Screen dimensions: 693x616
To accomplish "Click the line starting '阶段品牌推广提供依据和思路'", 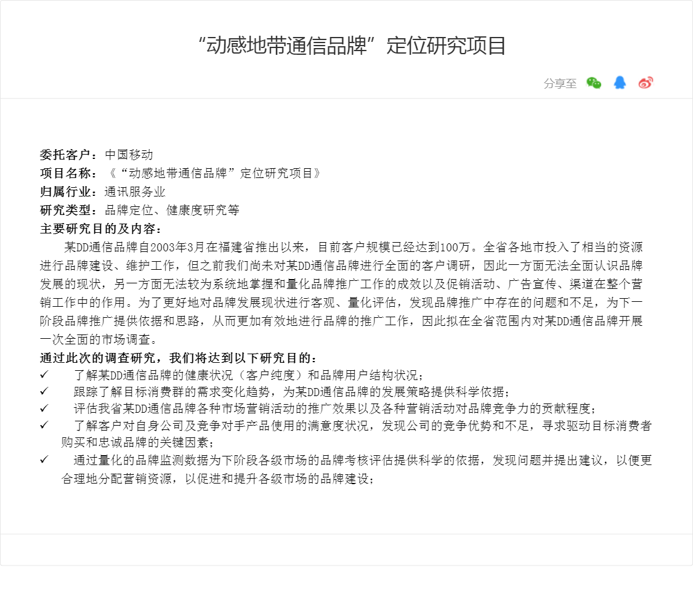I will tap(341, 322).
